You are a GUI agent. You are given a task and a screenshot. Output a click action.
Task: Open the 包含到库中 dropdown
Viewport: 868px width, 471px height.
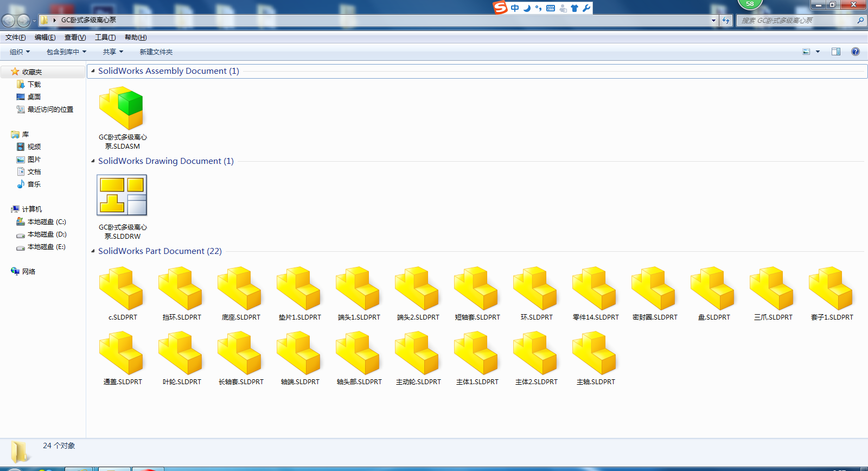[x=67, y=52]
